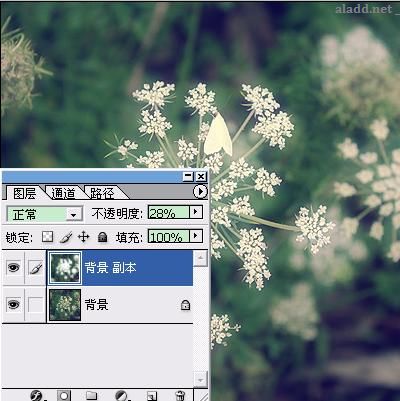400x401 pixels.
Task: Toggle lock all padlock icon
Action: click(102, 237)
